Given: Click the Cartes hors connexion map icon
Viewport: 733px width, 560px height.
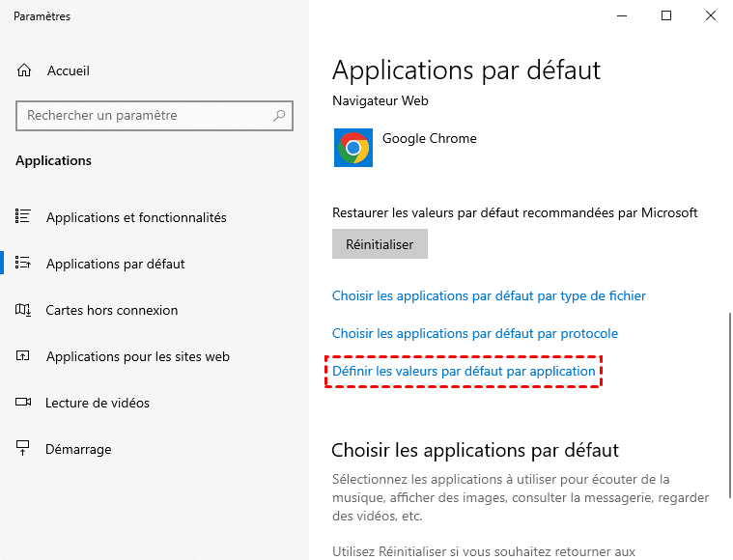Looking at the screenshot, I should tap(24, 310).
